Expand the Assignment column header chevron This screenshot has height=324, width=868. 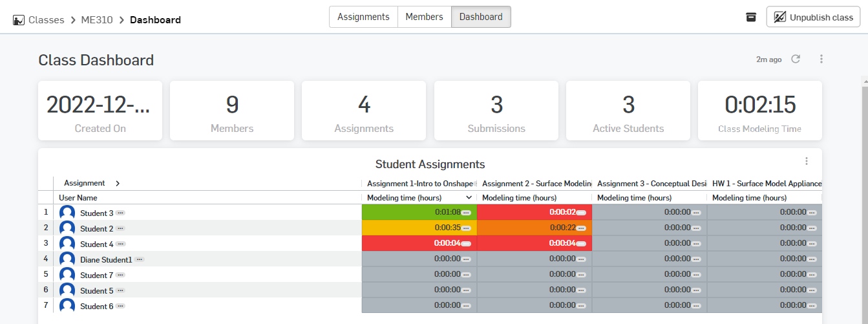(x=117, y=183)
